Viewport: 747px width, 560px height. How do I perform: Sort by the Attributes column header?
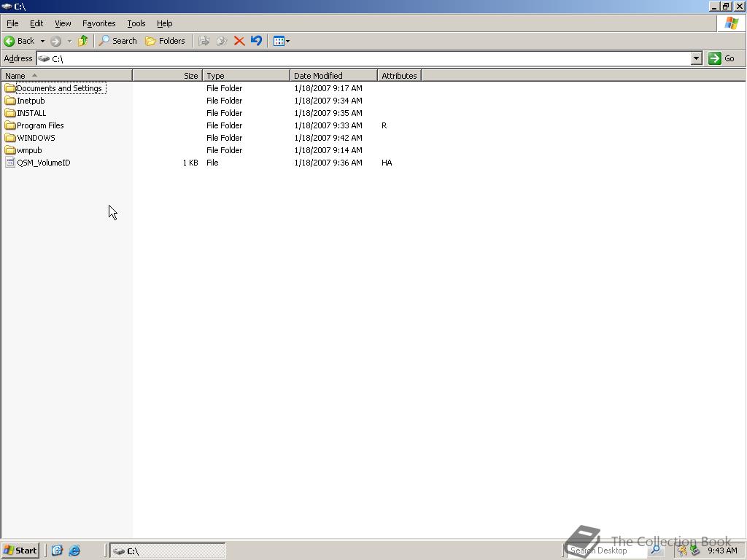(x=399, y=76)
